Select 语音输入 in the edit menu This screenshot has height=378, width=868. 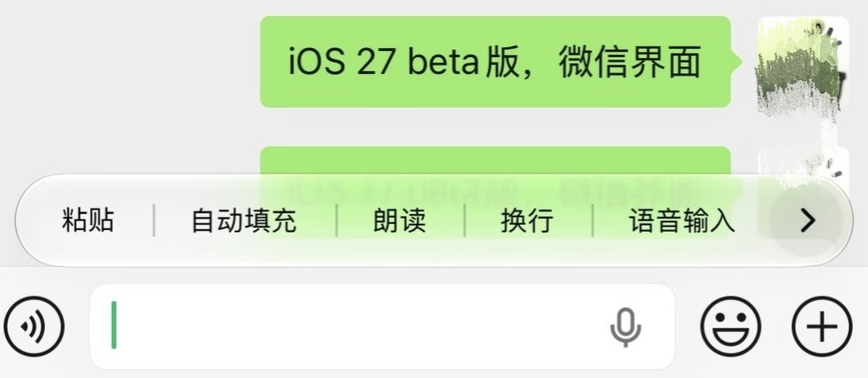click(x=682, y=220)
